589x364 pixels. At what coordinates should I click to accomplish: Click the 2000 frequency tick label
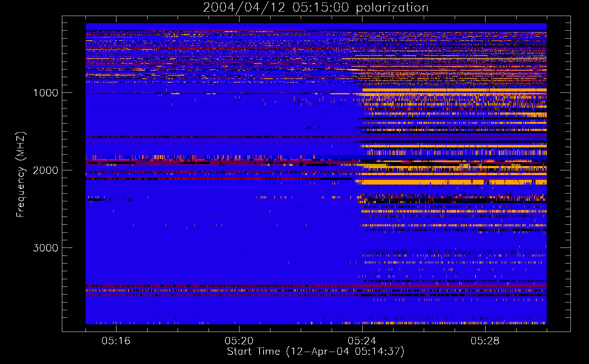coord(46,170)
